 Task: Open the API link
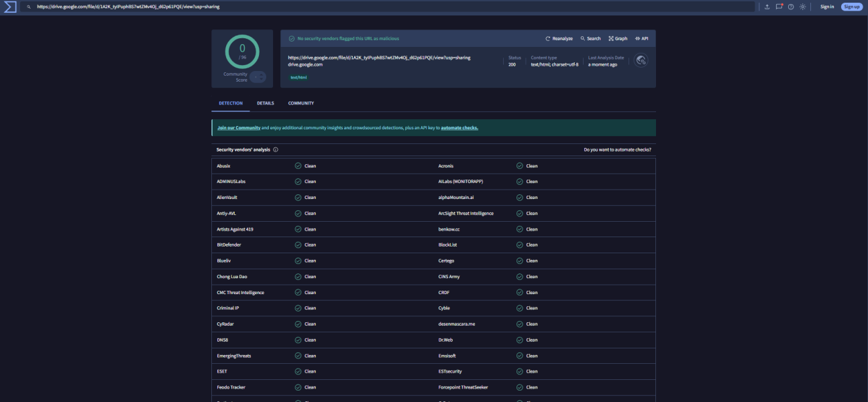(x=641, y=39)
